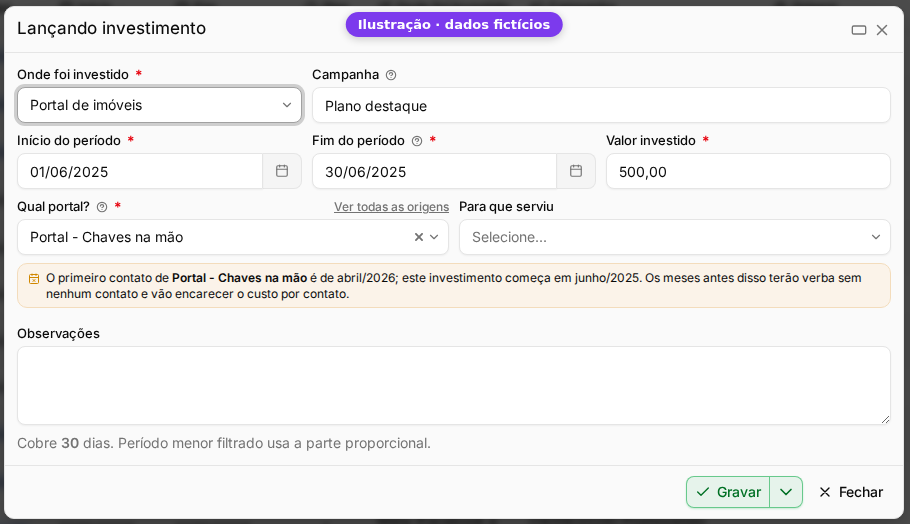Open the 'Onde foi investido' dropdown
Screen dimensions: 910x524
160,105
